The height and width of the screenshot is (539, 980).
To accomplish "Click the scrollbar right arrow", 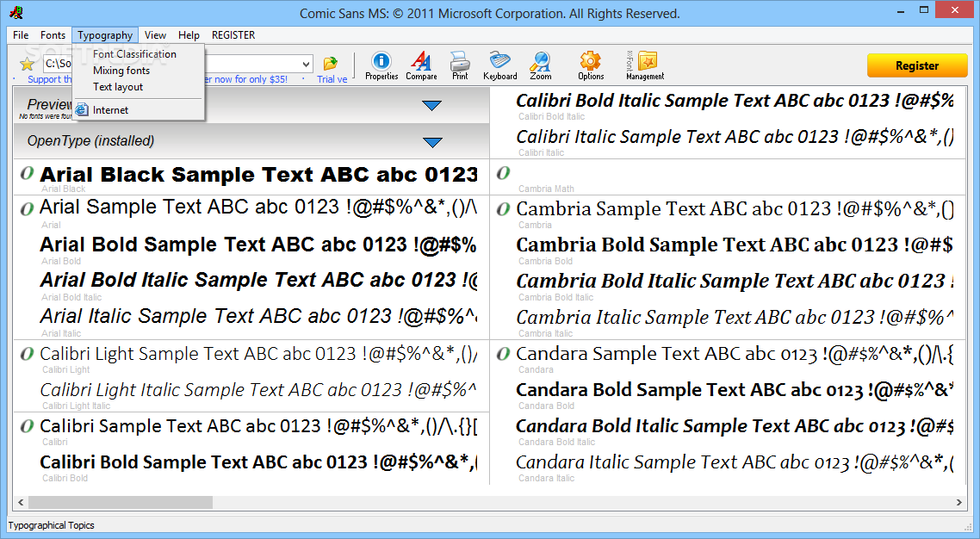I will coord(958,502).
